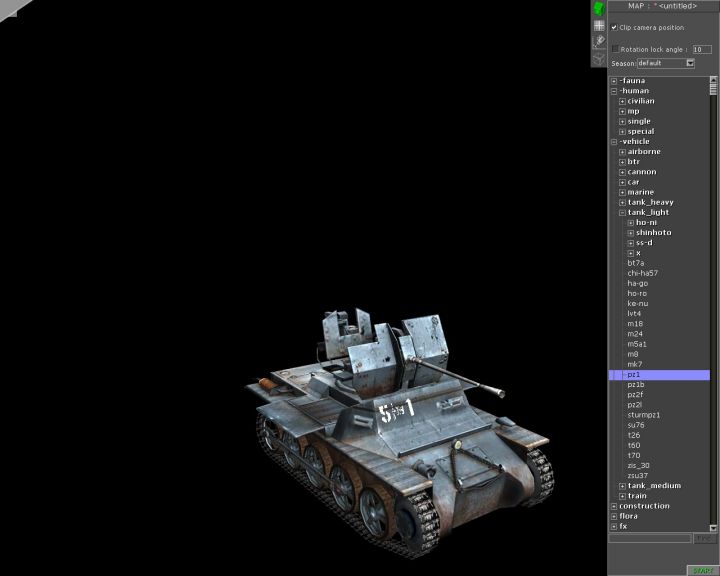The image size is (720, 576).
Task: Click the find button beside search field
Action: click(706, 538)
